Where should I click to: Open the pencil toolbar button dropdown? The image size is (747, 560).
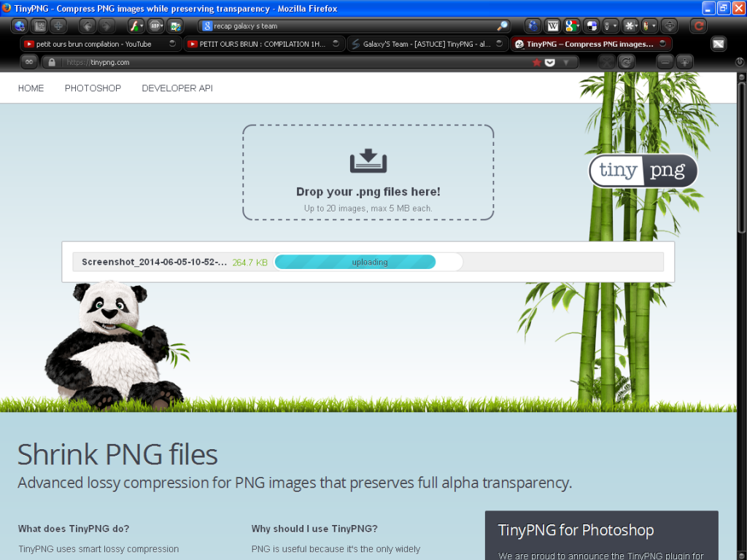(649, 26)
